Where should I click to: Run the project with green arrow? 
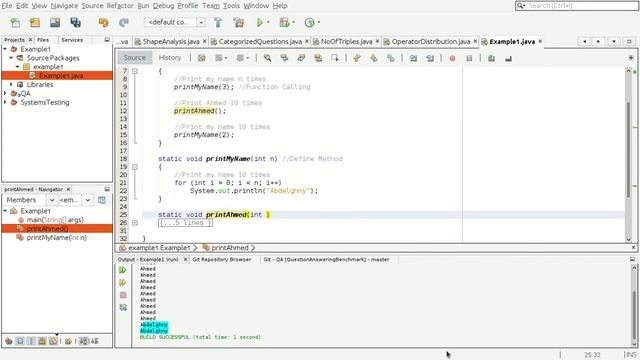260,22
